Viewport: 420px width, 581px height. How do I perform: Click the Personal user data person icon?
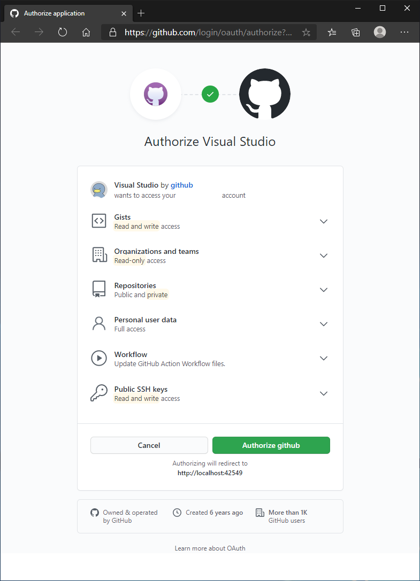click(99, 323)
